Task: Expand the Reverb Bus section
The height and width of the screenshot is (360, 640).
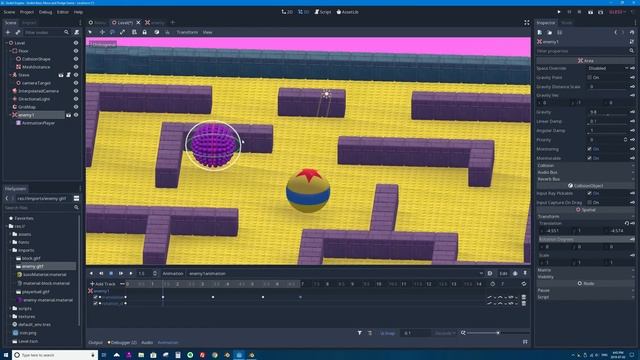Action: click(585, 179)
